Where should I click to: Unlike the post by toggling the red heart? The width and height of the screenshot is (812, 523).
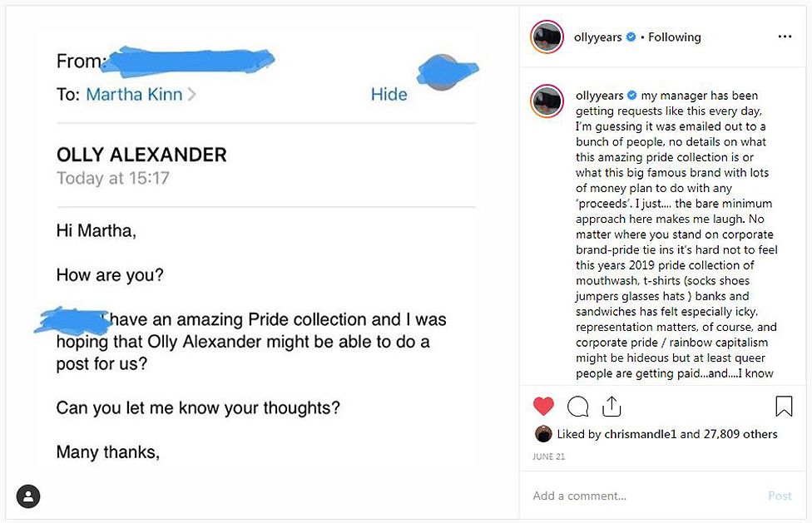[x=543, y=406]
